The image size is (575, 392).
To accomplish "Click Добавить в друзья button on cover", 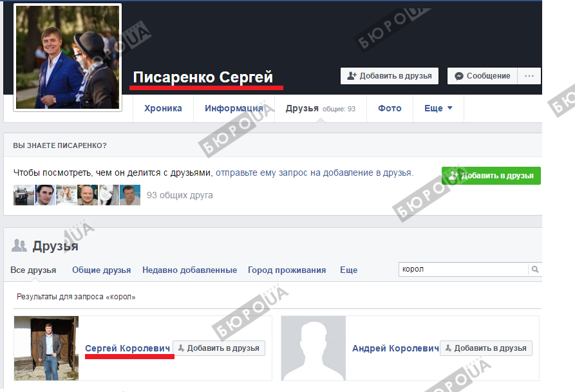I will (389, 76).
